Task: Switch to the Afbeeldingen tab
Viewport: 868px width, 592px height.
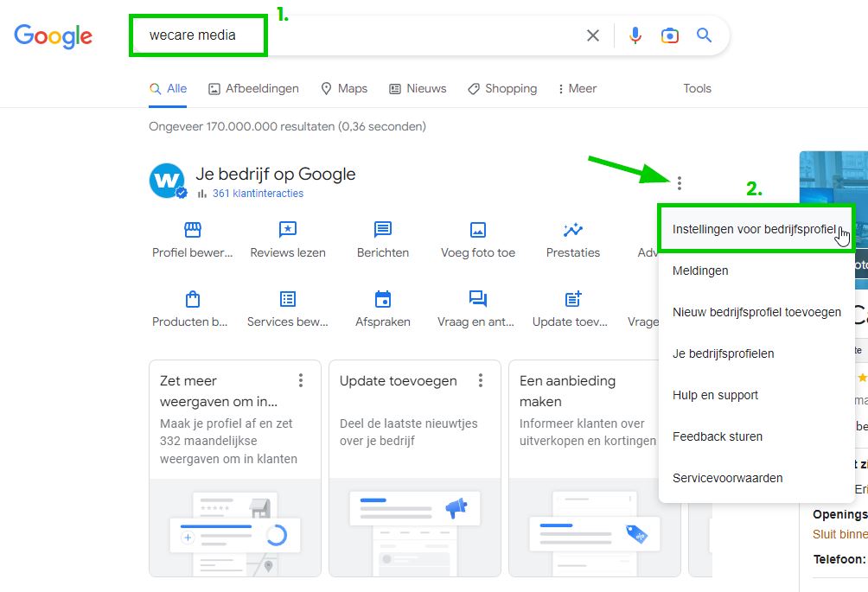Action: click(x=253, y=88)
